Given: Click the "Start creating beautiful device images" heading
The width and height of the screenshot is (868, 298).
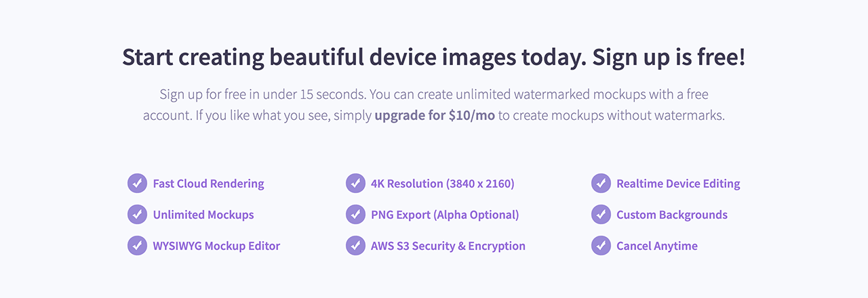Looking at the screenshot, I should (433, 58).
